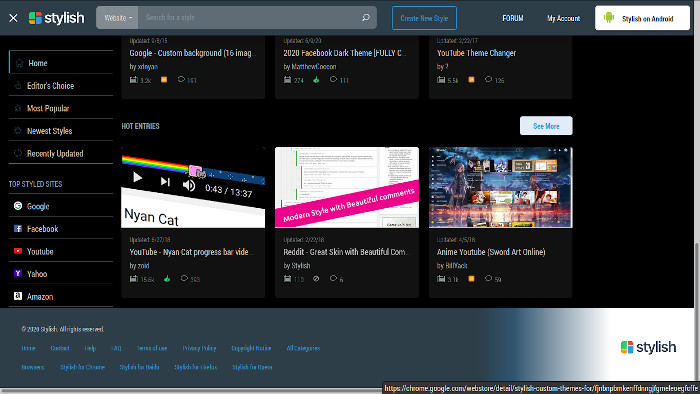700x394 pixels.
Task: Click the Google logo icon
Action: [x=18, y=206]
